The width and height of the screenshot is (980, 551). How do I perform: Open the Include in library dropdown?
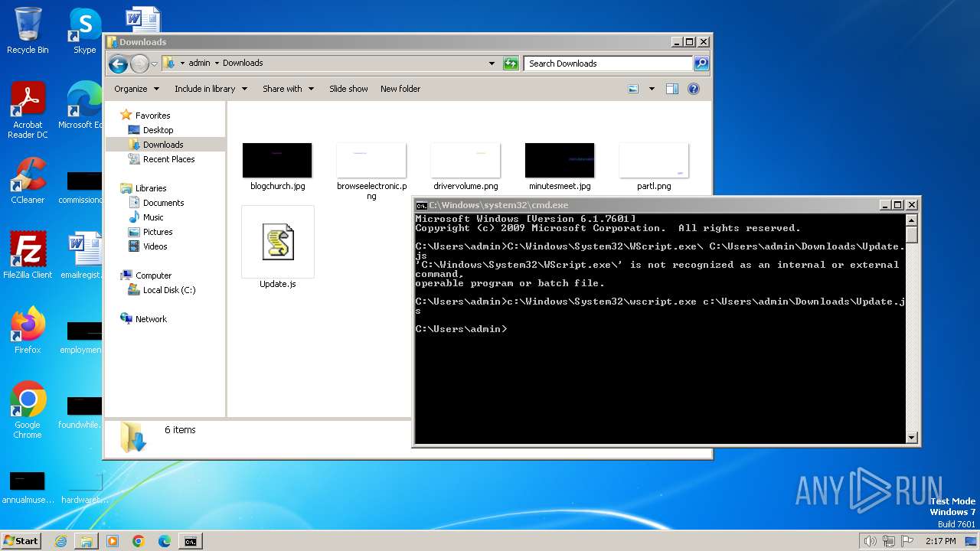click(211, 89)
